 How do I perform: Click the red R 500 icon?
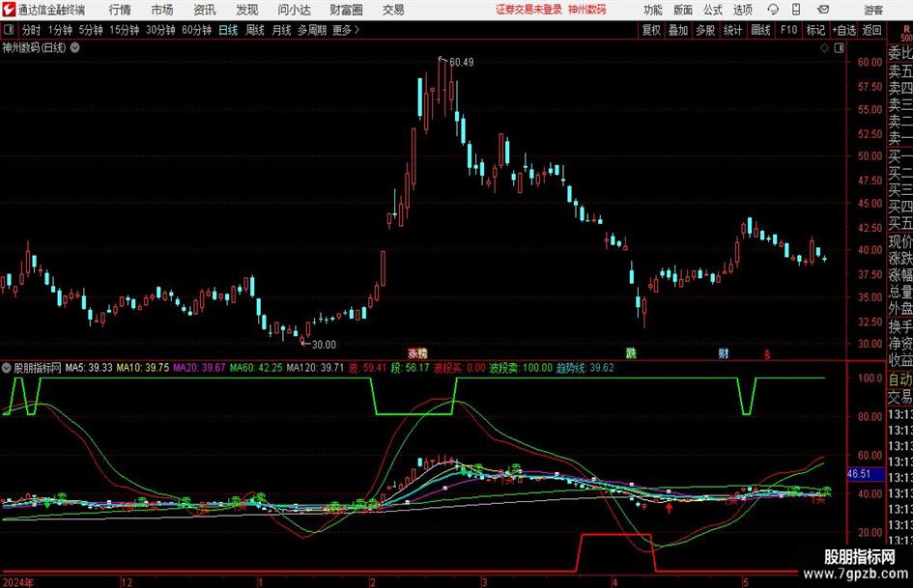[x=906, y=34]
